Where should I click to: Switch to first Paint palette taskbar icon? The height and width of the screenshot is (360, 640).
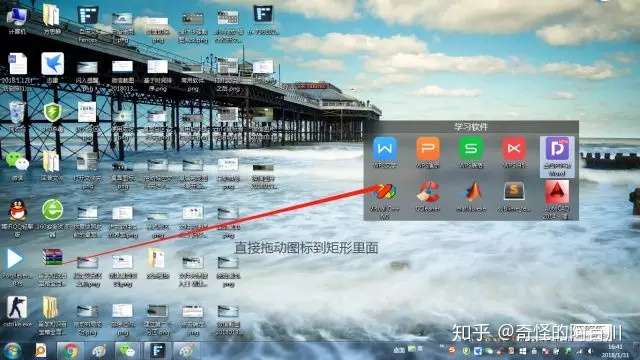click(x=98, y=351)
